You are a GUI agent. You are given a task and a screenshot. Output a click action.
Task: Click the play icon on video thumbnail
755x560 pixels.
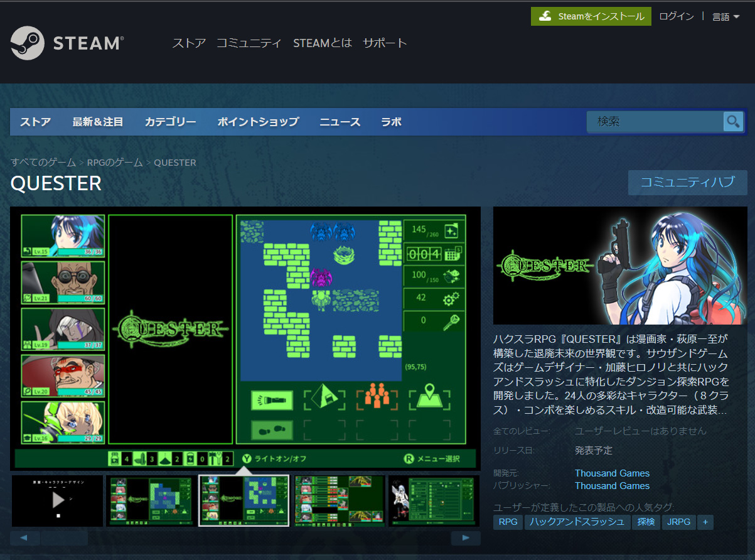pos(58,500)
